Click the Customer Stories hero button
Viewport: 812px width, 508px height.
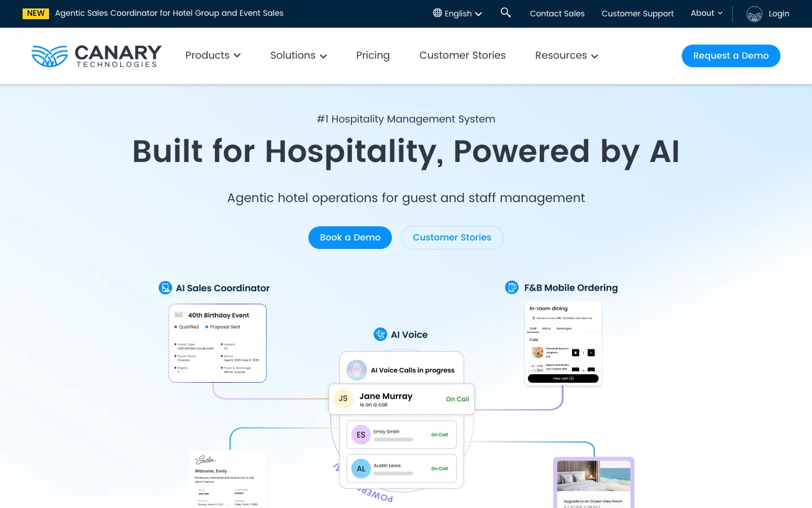click(x=452, y=238)
